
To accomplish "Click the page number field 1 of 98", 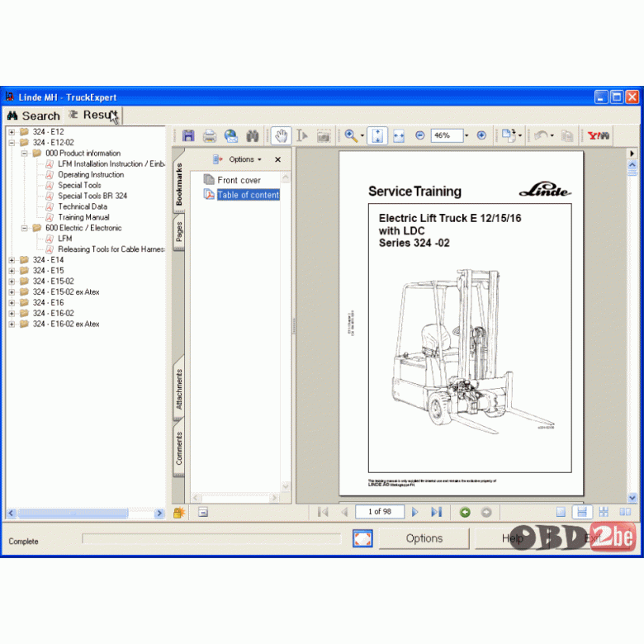I will pos(380,511).
